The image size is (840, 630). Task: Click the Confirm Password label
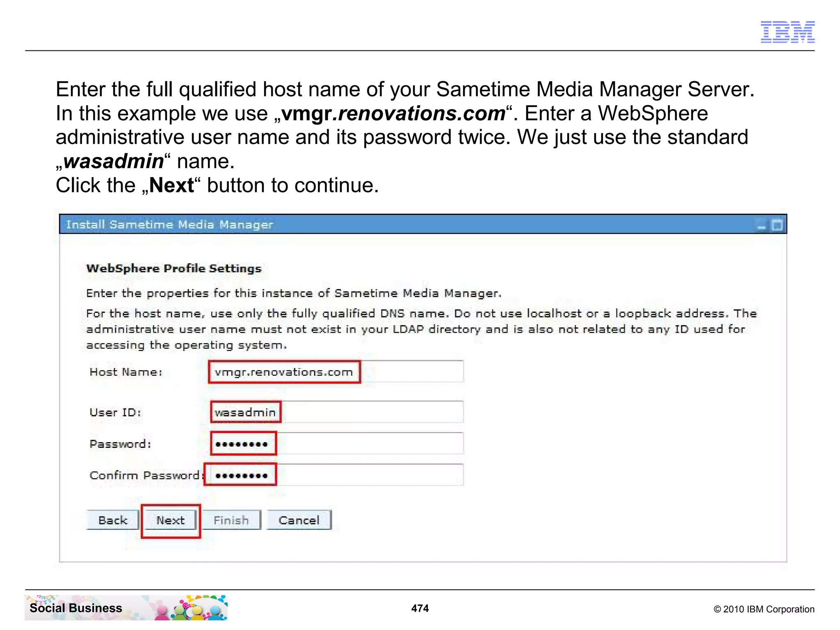pyautogui.click(x=146, y=475)
